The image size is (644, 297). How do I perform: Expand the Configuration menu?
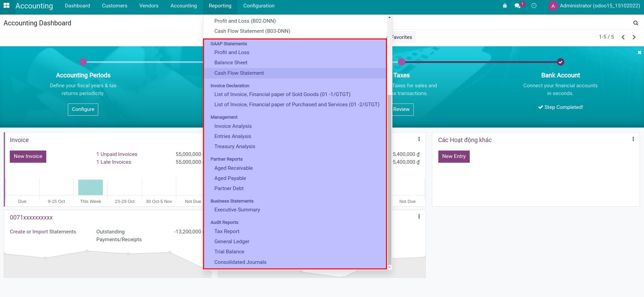coord(259,6)
